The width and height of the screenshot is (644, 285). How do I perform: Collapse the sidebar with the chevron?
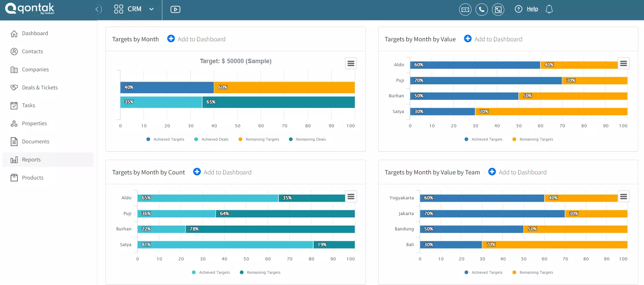pos(98,9)
